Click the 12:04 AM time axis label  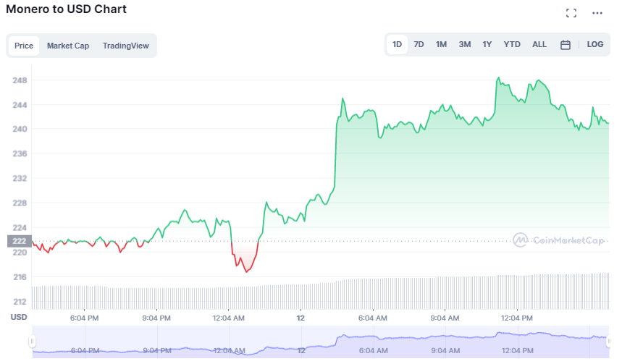pos(229,318)
